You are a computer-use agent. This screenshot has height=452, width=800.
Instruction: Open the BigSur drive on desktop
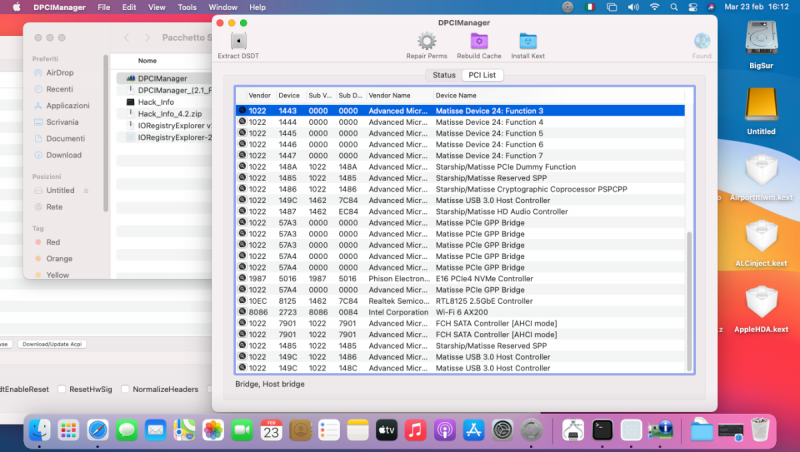coord(761,40)
